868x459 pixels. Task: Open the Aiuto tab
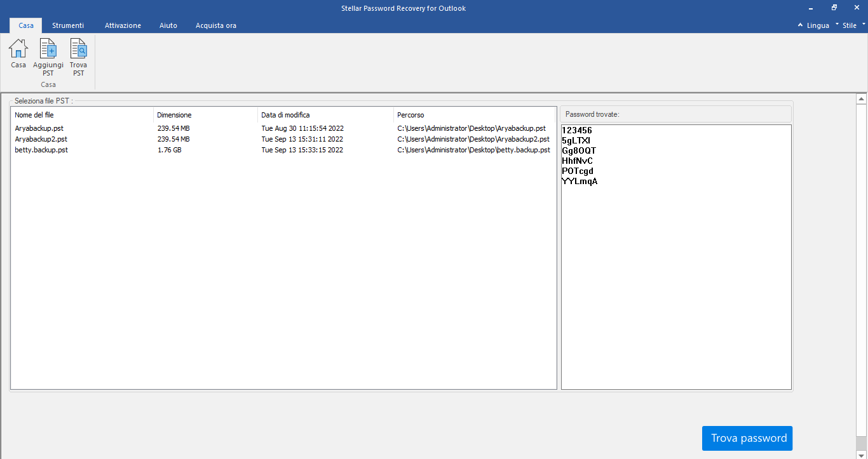[x=168, y=25]
